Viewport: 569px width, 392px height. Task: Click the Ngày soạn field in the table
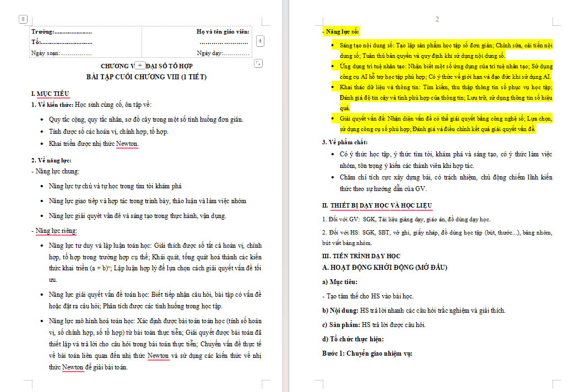coord(61,53)
